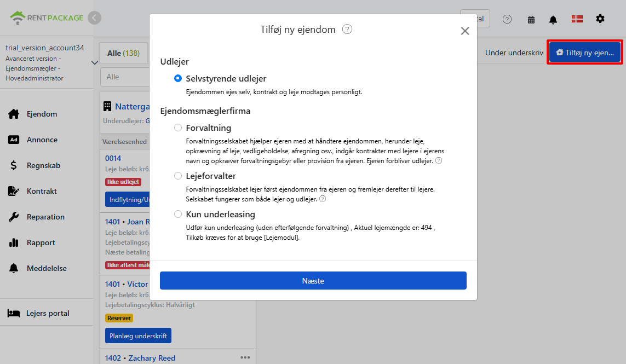
Task: Click the building icon beside Natterga
Action: click(x=107, y=106)
